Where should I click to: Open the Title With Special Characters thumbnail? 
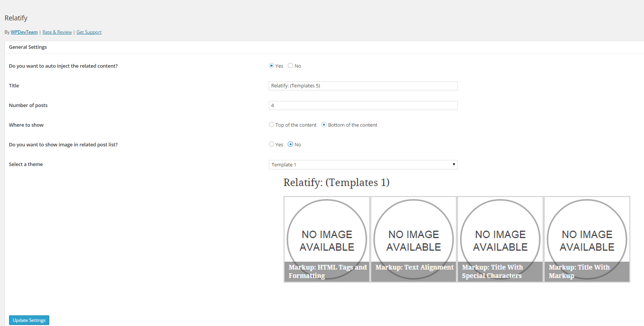click(x=500, y=239)
